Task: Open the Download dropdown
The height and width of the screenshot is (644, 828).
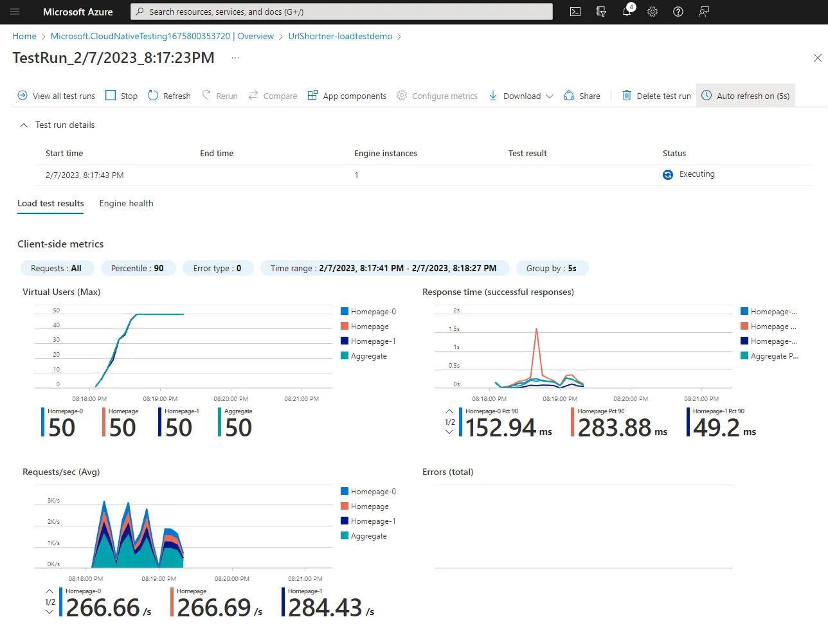Action: tap(521, 96)
